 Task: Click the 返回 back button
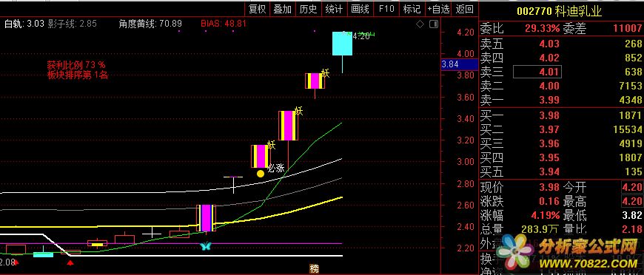tap(465, 9)
